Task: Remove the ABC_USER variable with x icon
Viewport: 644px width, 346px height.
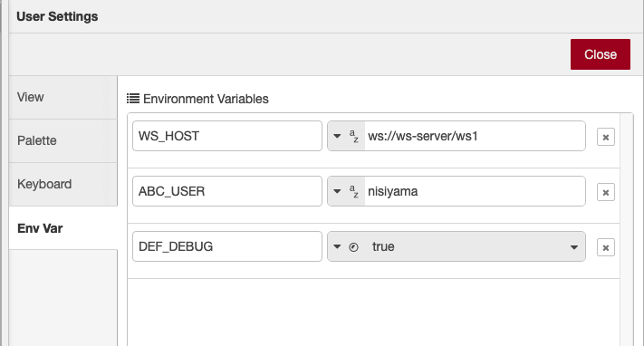Action: click(605, 192)
